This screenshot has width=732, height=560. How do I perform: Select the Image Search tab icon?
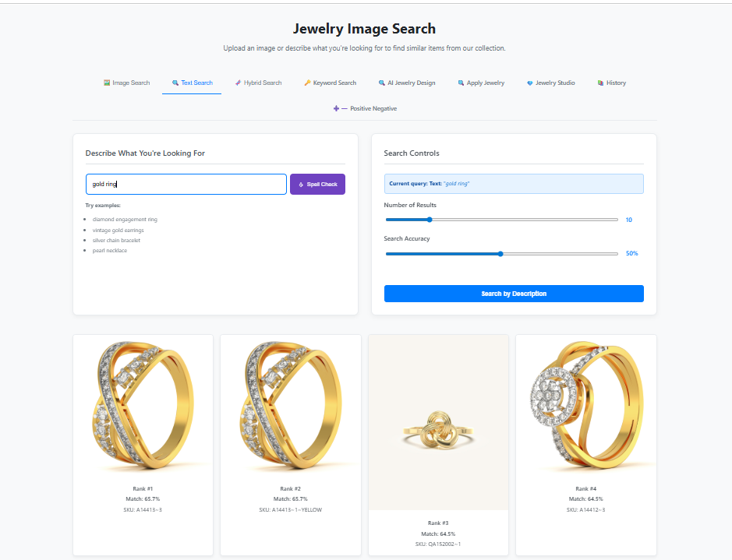coord(107,82)
